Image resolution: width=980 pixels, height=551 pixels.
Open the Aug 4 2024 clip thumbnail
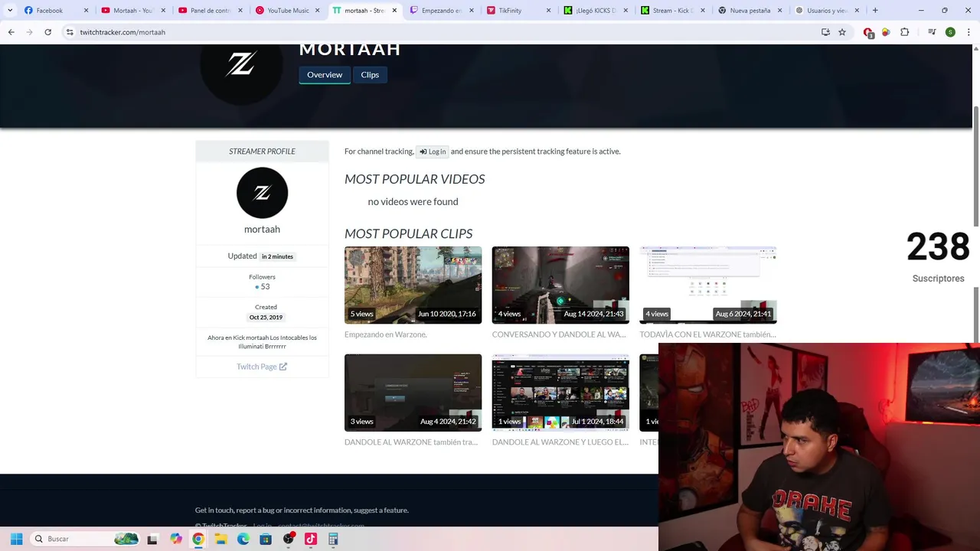413,393
